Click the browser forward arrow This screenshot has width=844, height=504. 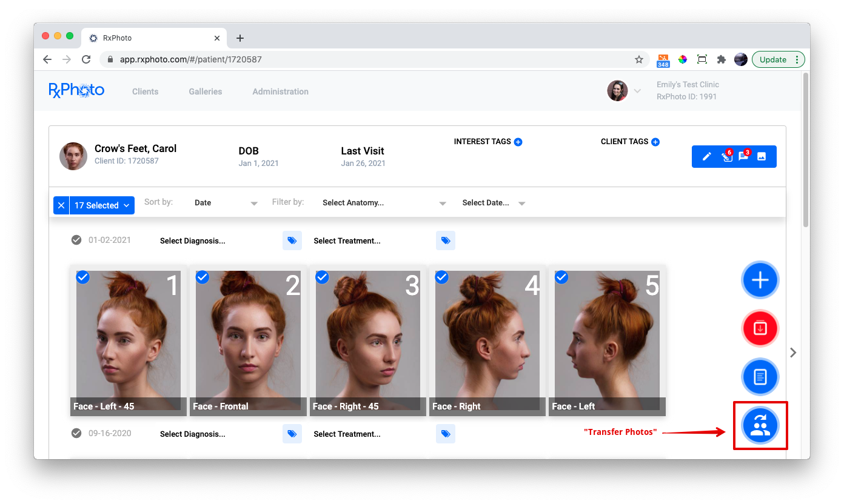[67, 59]
